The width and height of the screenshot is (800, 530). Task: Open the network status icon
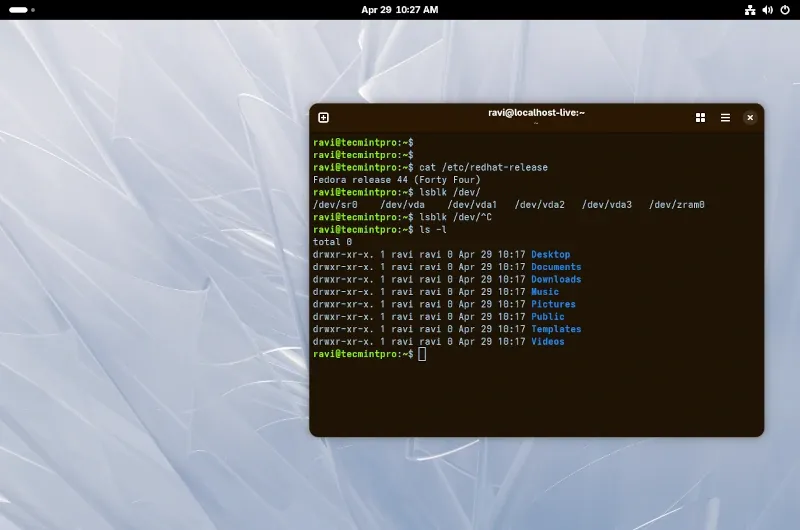[x=750, y=10]
